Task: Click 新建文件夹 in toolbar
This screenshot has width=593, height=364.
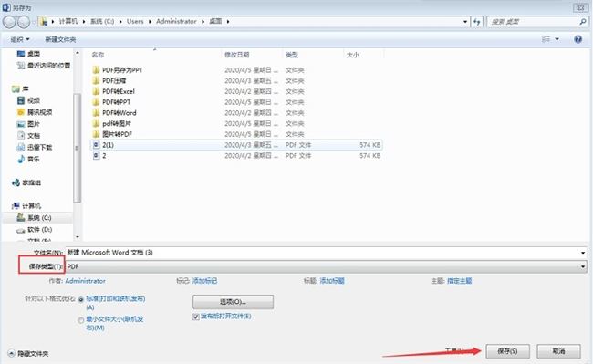Action: point(60,39)
